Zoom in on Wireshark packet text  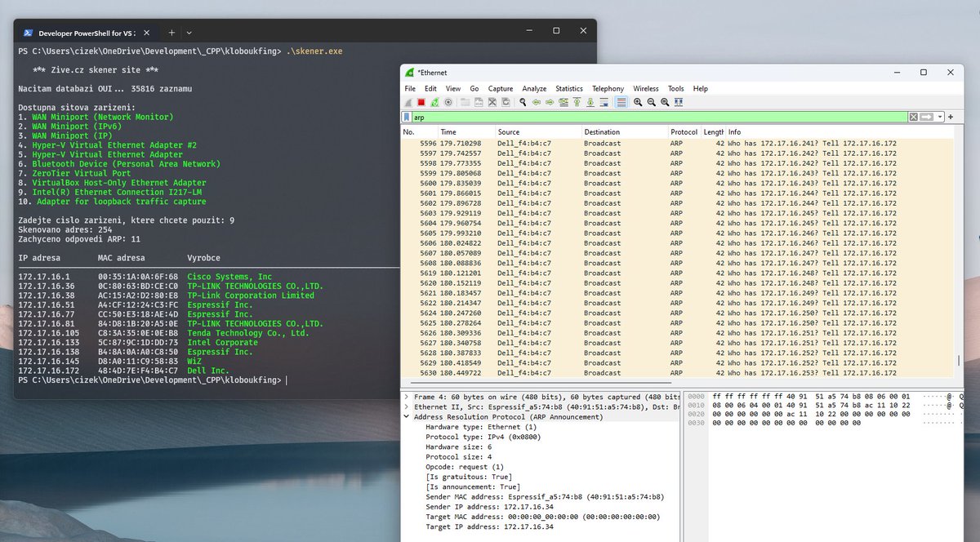[x=638, y=102]
